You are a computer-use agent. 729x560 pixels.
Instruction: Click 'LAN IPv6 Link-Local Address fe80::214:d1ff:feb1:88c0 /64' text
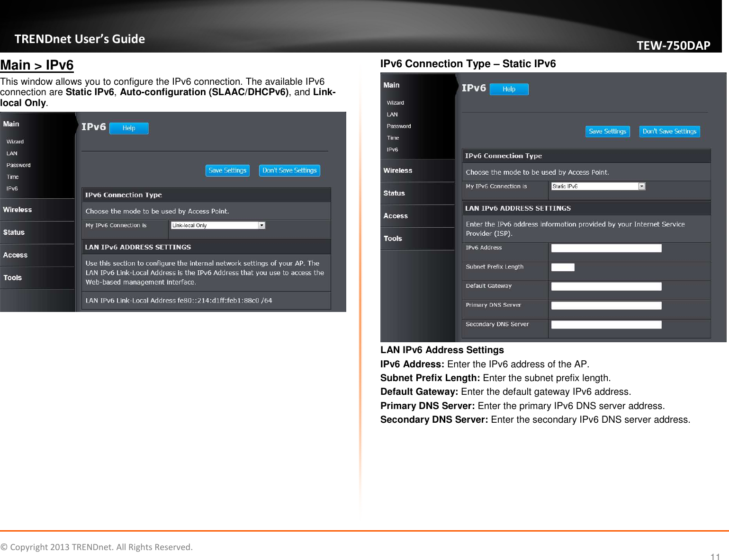(x=179, y=301)
